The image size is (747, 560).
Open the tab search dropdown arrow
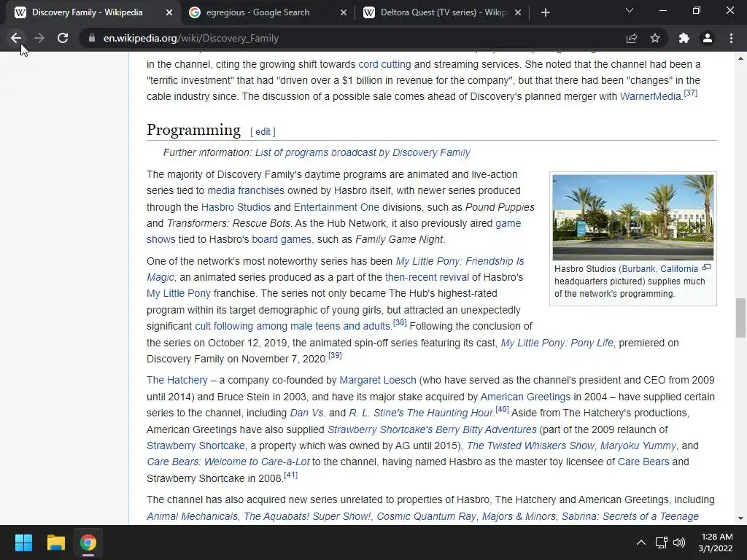(630, 10)
